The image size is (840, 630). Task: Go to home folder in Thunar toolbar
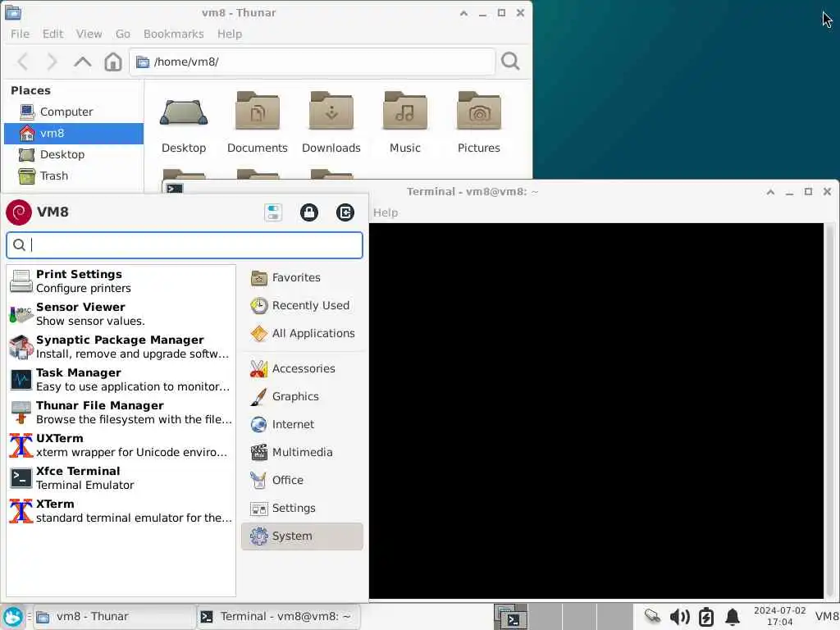point(113,62)
